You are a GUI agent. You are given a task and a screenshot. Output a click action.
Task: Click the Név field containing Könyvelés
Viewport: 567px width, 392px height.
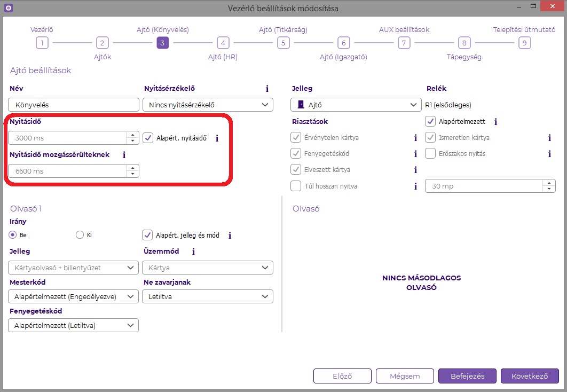pos(74,105)
